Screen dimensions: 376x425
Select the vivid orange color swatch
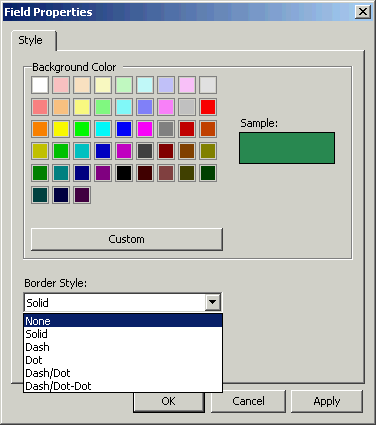click(x=40, y=129)
